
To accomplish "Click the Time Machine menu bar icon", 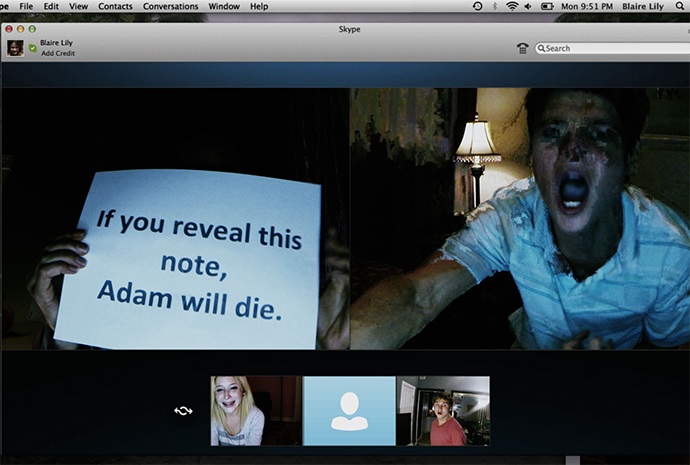I will coord(477,6).
